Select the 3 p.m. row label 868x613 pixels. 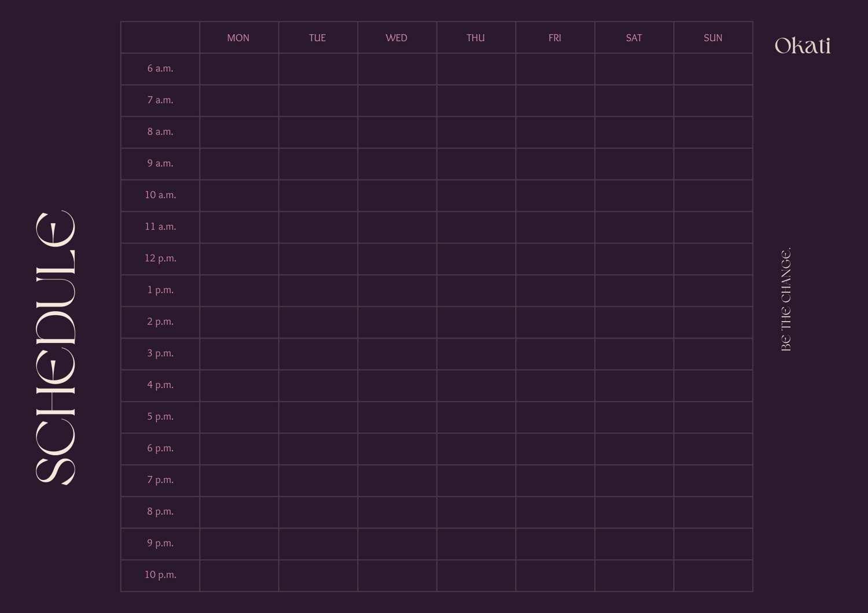[x=160, y=353]
